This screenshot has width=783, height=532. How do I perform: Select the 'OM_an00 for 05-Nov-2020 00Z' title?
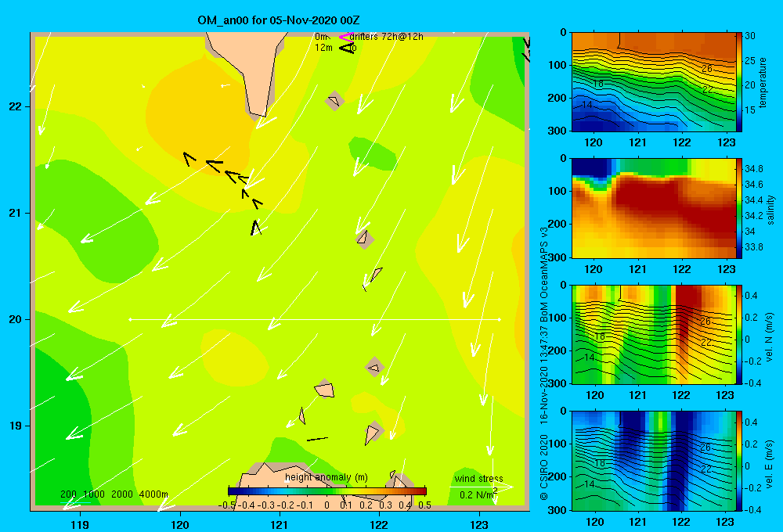click(x=278, y=20)
